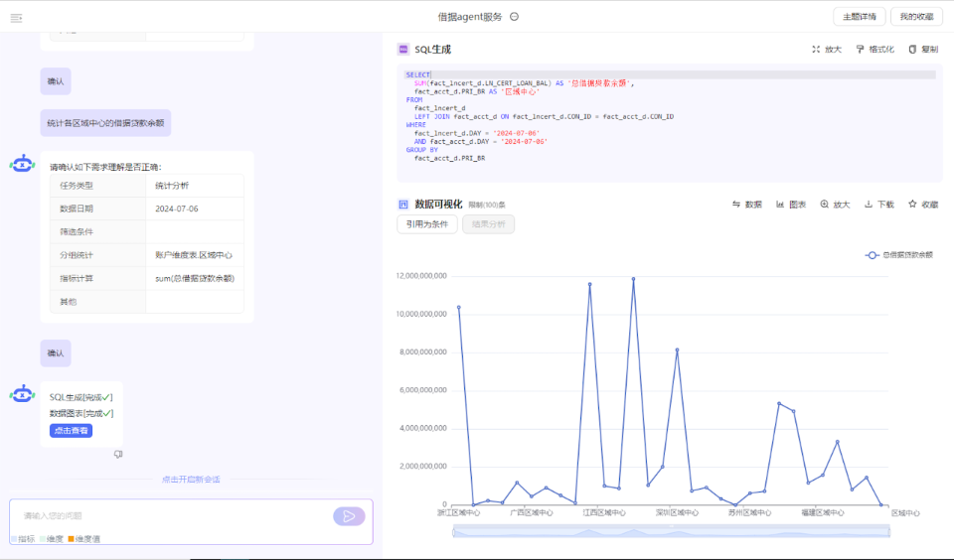
Task: Switch to 数据 view in visualization
Action: (x=746, y=205)
